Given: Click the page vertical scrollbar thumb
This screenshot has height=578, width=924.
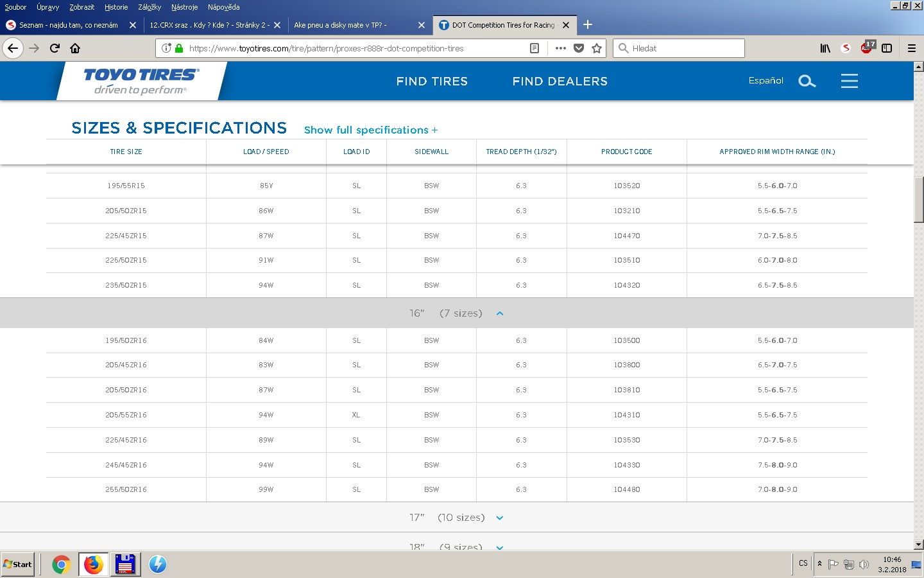Looking at the screenshot, I should pos(918,199).
